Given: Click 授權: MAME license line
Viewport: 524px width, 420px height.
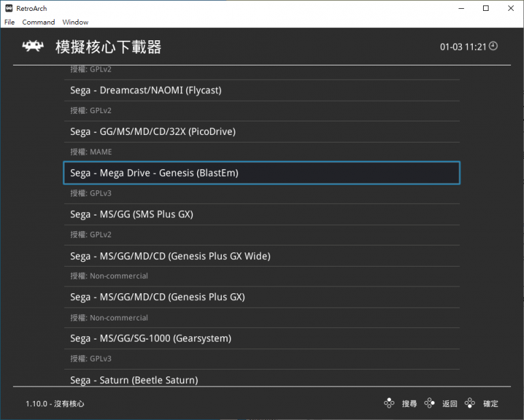Looking at the screenshot, I should pos(91,152).
